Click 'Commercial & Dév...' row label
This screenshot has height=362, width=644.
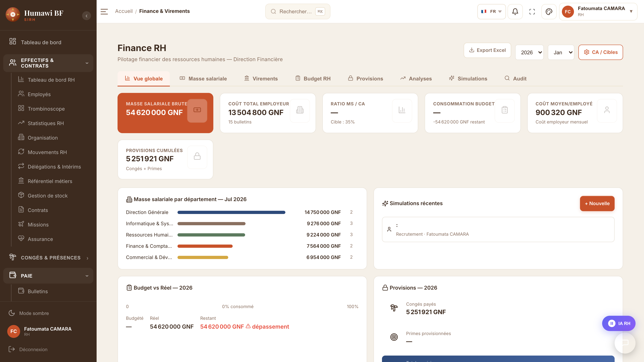click(149, 257)
